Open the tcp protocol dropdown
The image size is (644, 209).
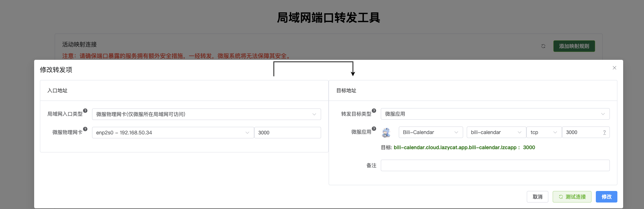[x=544, y=132]
